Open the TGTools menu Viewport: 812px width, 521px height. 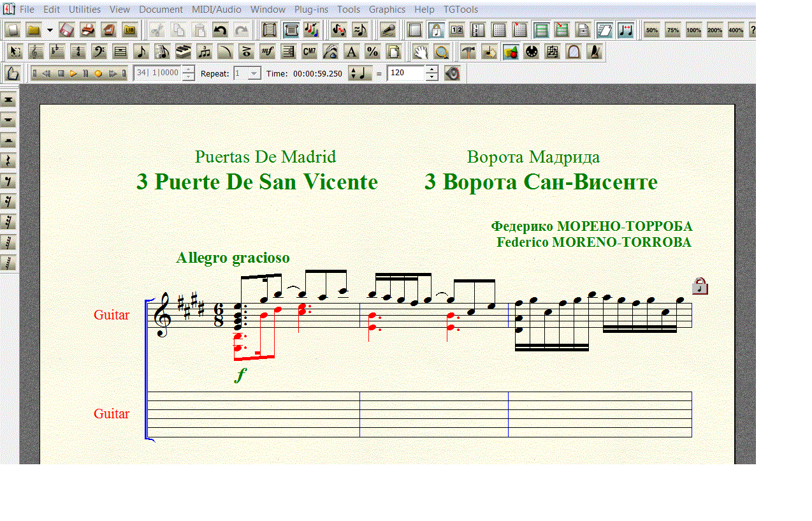461,10
